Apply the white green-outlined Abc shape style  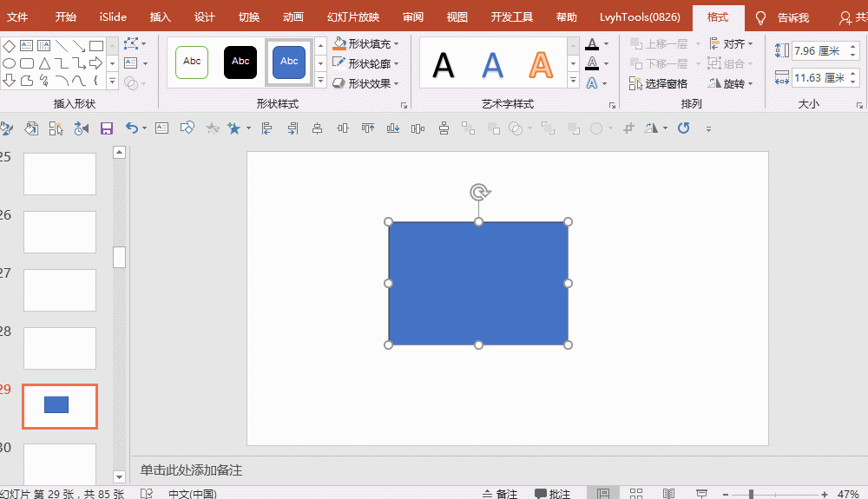tap(192, 62)
